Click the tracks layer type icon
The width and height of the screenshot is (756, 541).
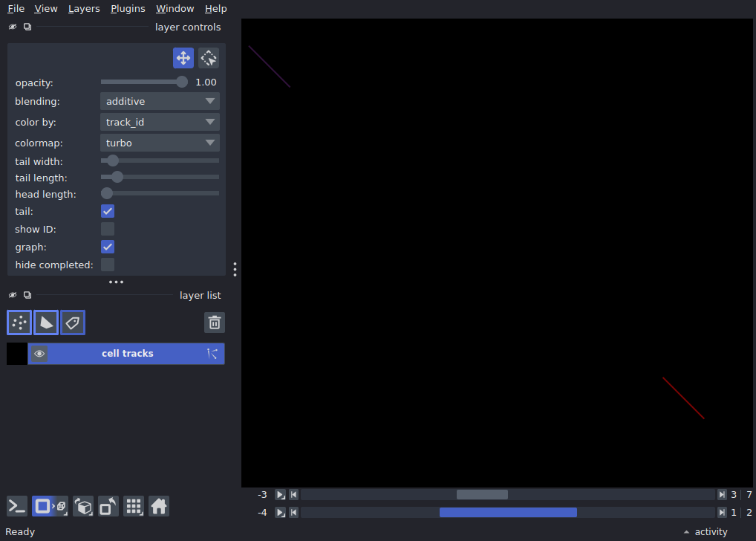pyautogui.click(x=212, y=354)
